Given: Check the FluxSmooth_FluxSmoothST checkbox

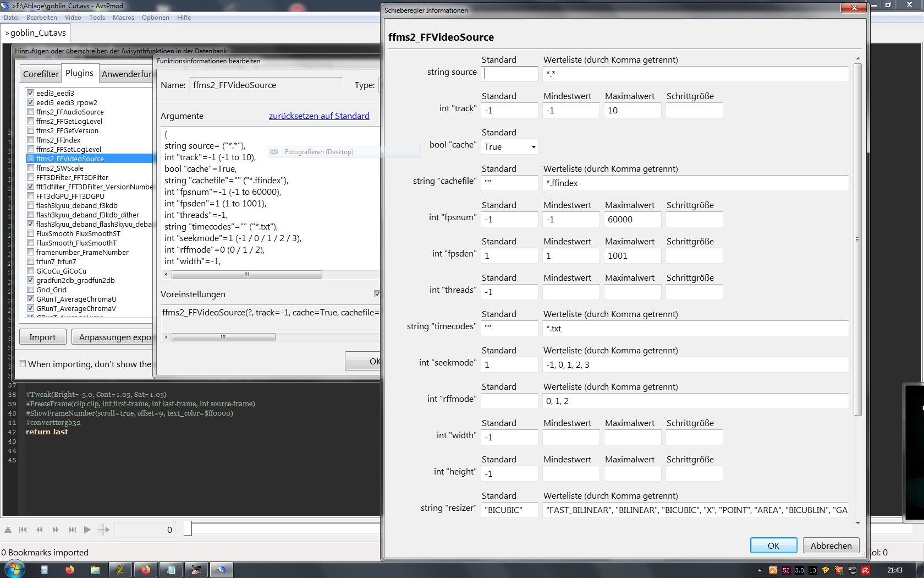Looking at the screenshot, I should point(31,233).
